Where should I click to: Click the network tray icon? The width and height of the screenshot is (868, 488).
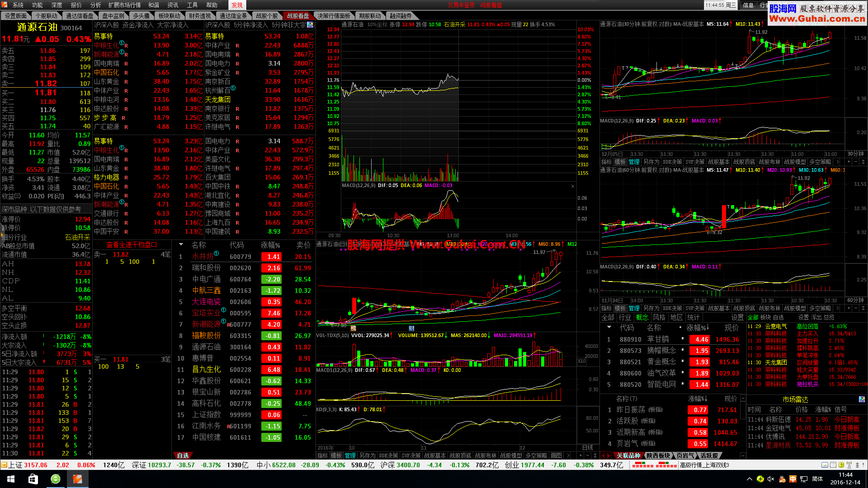pos(803,479)
